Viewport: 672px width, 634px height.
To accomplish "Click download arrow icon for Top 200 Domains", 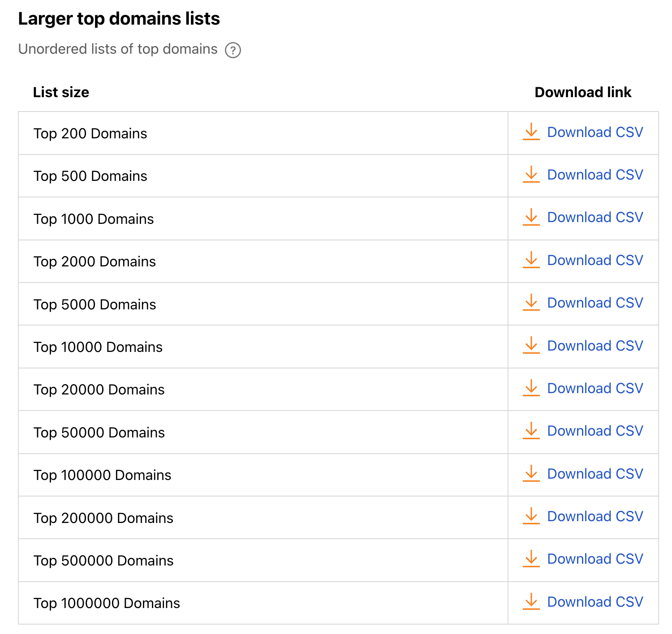I will pos(531,132).
